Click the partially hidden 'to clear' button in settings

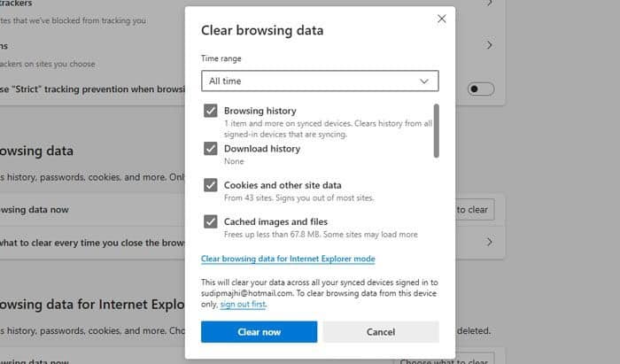(x=475, y=210)
